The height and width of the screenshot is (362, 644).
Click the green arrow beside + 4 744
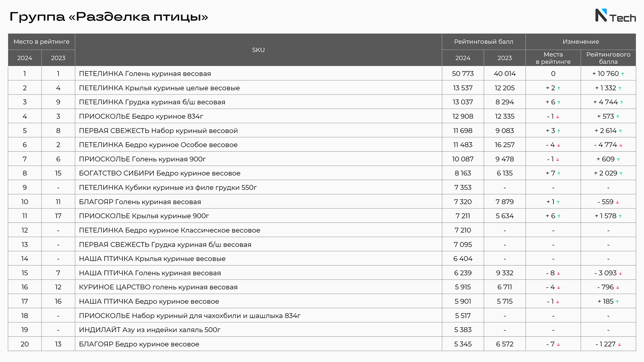pyautogui.click(x=622, y=103)
